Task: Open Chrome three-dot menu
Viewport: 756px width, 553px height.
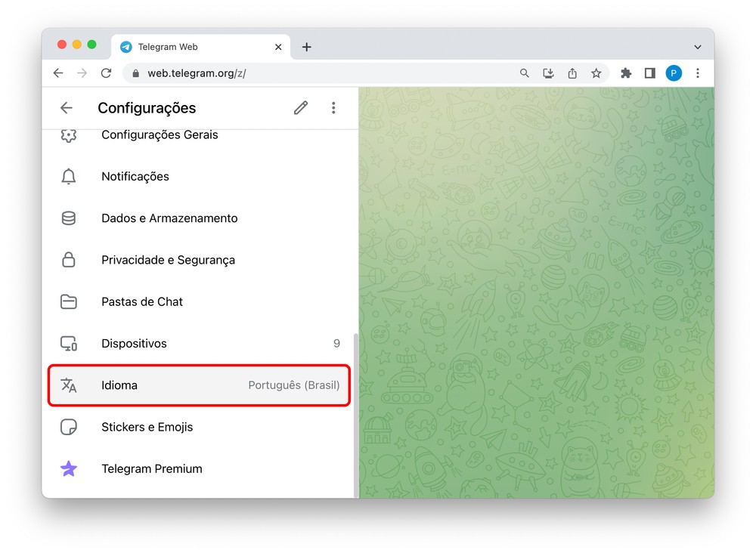Action: 698,73
